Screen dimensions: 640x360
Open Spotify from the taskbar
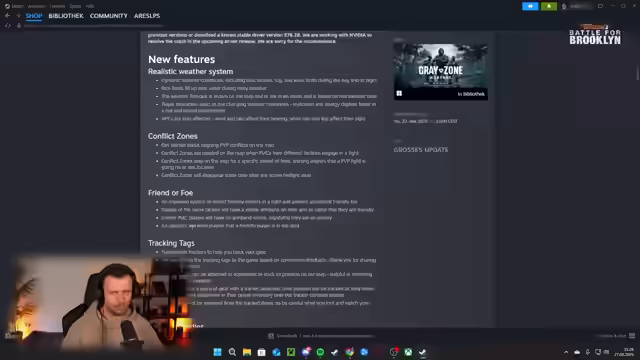point(320,352)
